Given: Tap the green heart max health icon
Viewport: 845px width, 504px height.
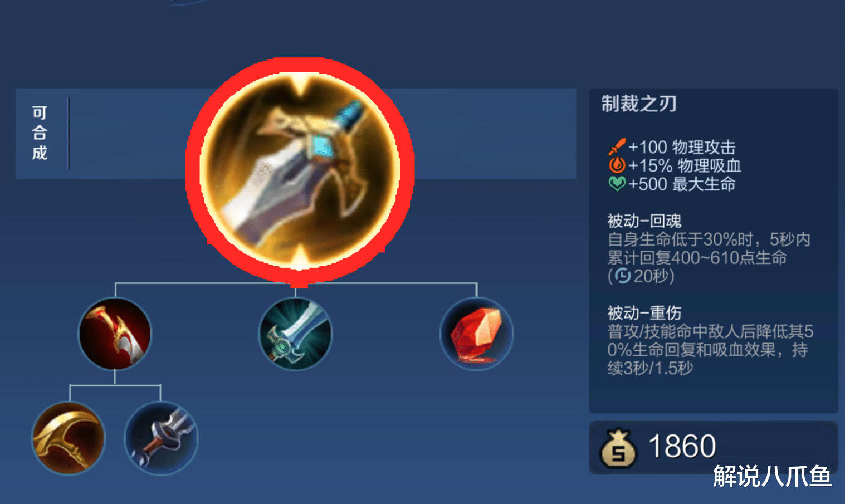Looking at the screenshot, I should tap(617, 183).
